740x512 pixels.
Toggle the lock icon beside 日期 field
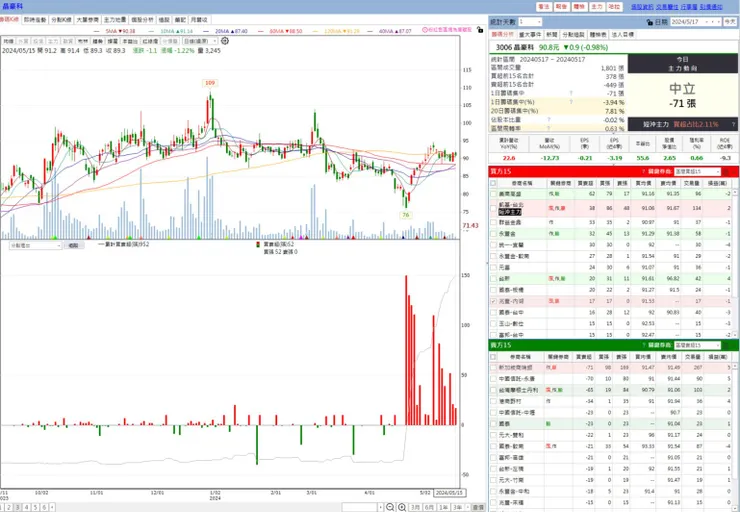point(649,22)
